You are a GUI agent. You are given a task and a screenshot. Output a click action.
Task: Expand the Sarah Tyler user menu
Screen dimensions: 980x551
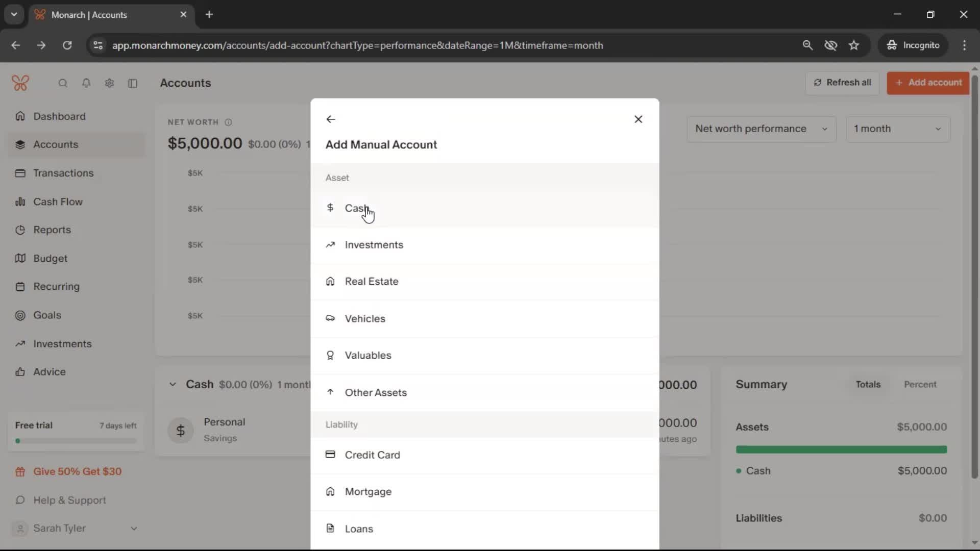point(134,529)
